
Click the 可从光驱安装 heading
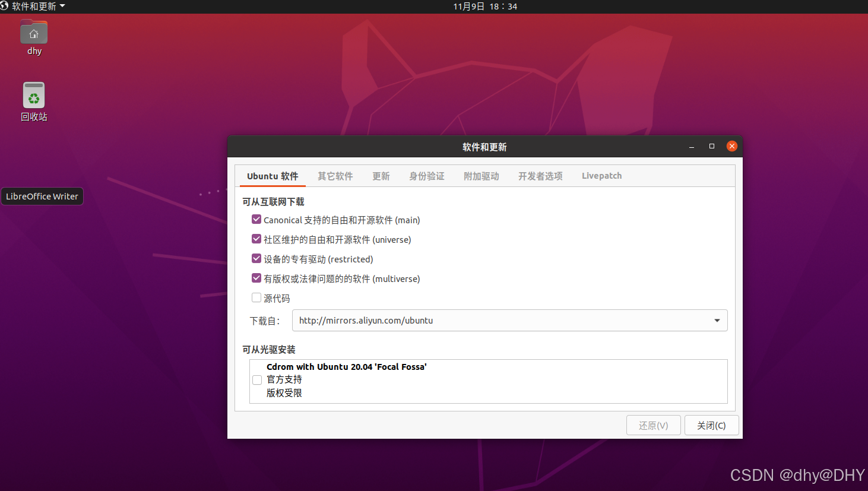269,350
